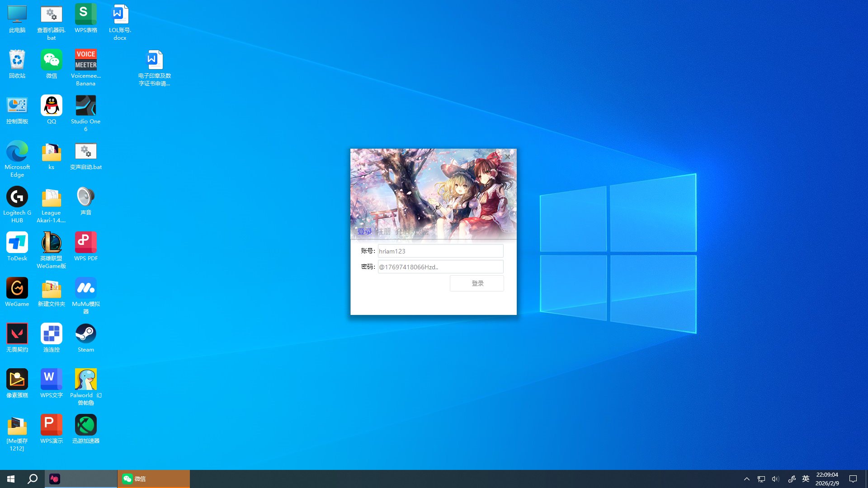The height and width of the screenshot is (488, 868).
Task: Focus the 密码 password input field
Action: click(440, 267)
